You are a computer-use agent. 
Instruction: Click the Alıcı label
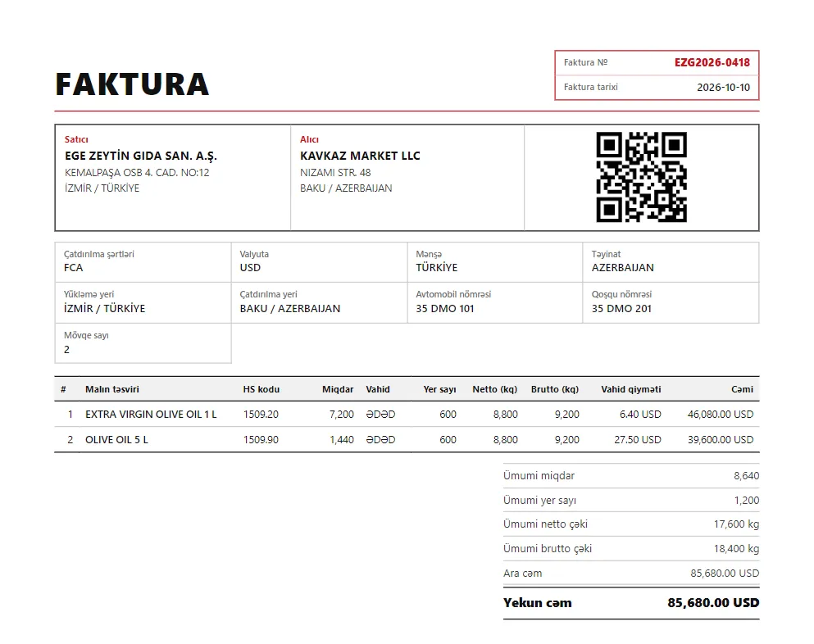[x=309, y=139]
